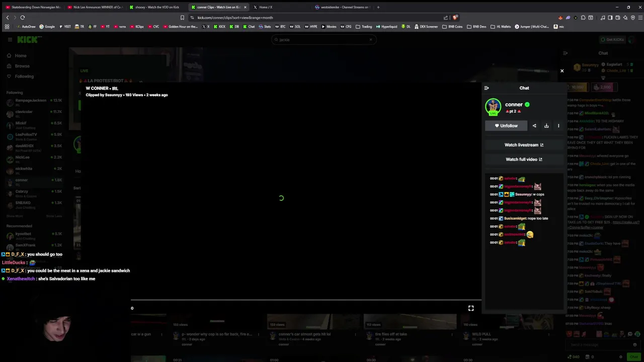Expand the HL Wallets bookmarks folder
This screenshot has width=644, height=362.
tap(501, 27)
